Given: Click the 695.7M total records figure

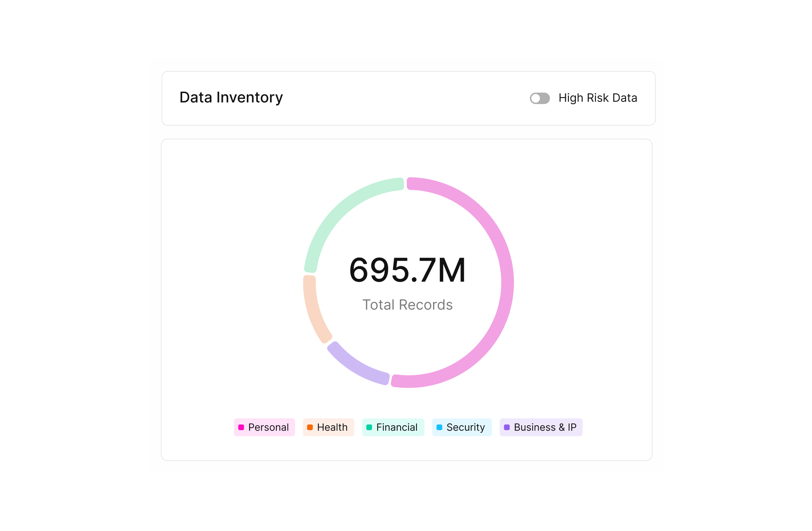Looking at the screenshot, I should [407, 270].
